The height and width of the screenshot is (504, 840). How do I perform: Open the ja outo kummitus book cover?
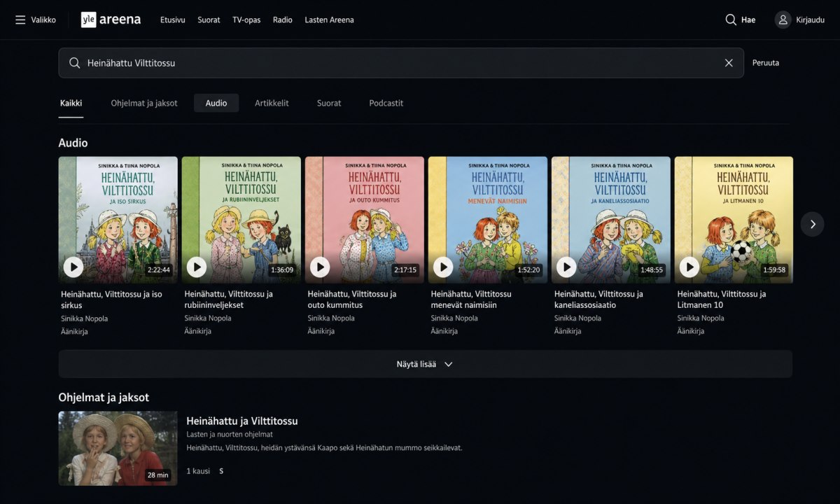coord(365,220)
